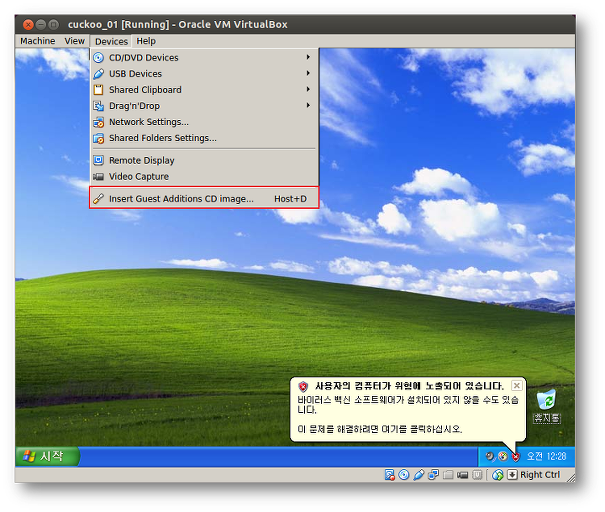Click the 오전 12:28 taskbar clock

pos(546,456)
